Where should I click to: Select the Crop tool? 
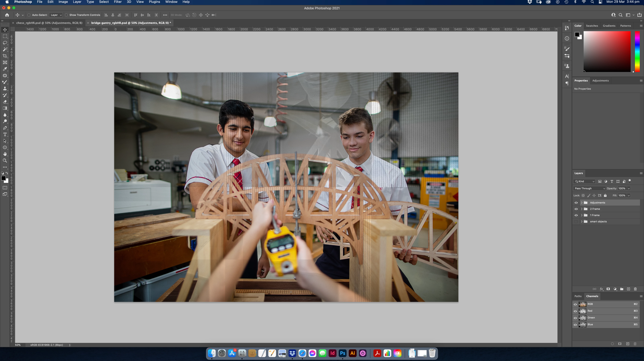click(x=5, y=56)
